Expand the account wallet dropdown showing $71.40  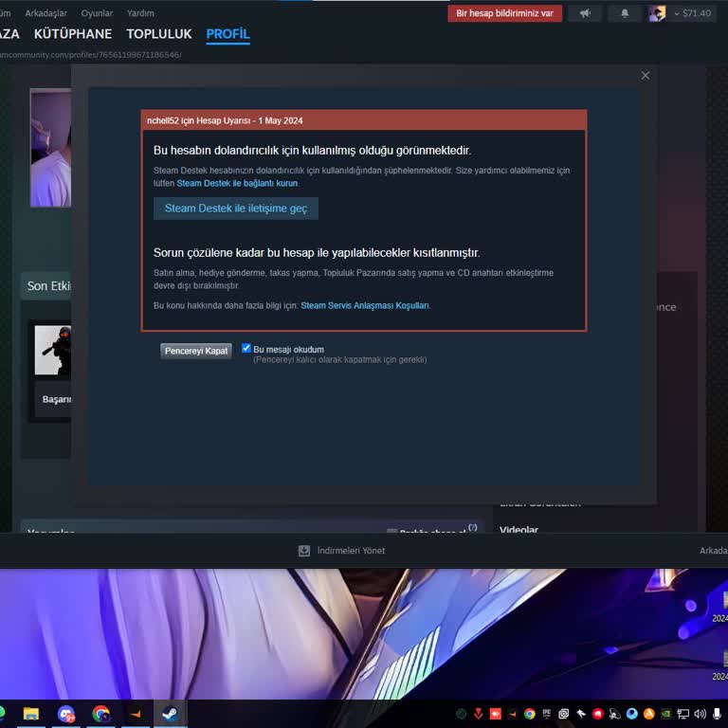click(x=693, y=13)
